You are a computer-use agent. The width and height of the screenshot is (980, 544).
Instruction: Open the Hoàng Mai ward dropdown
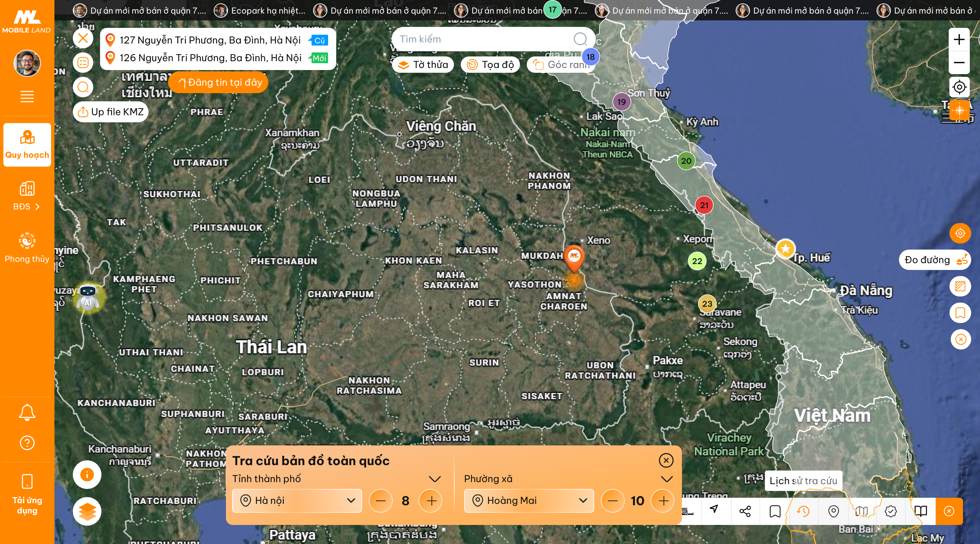pyautogui.click(x=529, y=501)
